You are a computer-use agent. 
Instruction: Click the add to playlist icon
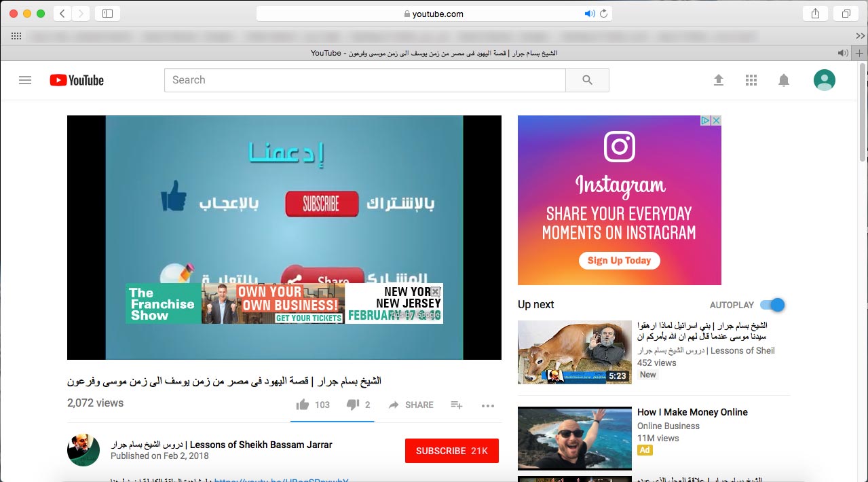456,405
